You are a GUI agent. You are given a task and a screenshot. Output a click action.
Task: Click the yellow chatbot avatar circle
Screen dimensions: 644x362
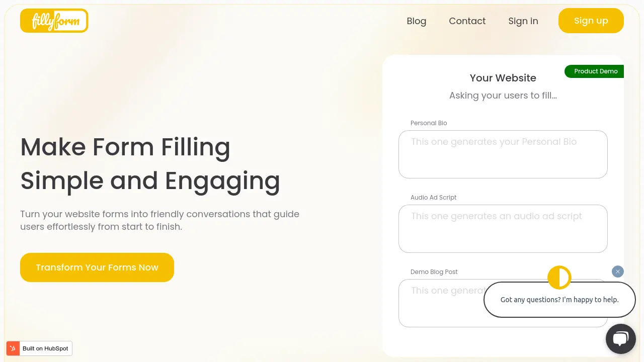pyautogui.click(x=559, y=277)
